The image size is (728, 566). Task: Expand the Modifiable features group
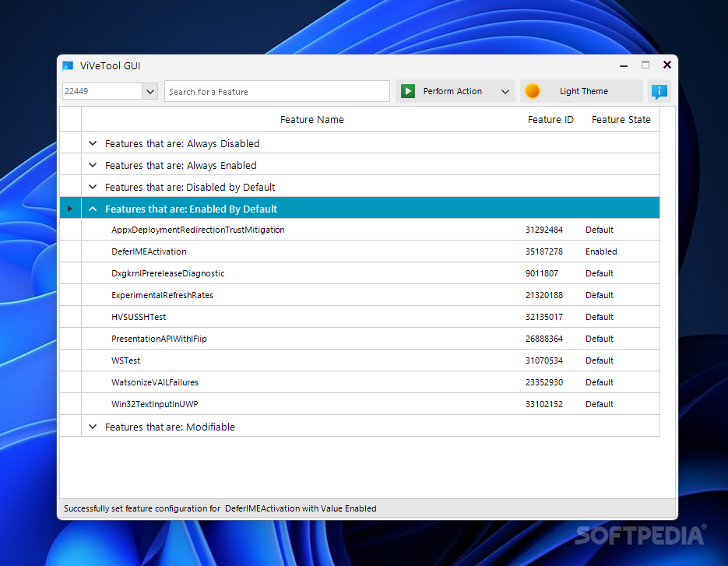tap(93, 427)
